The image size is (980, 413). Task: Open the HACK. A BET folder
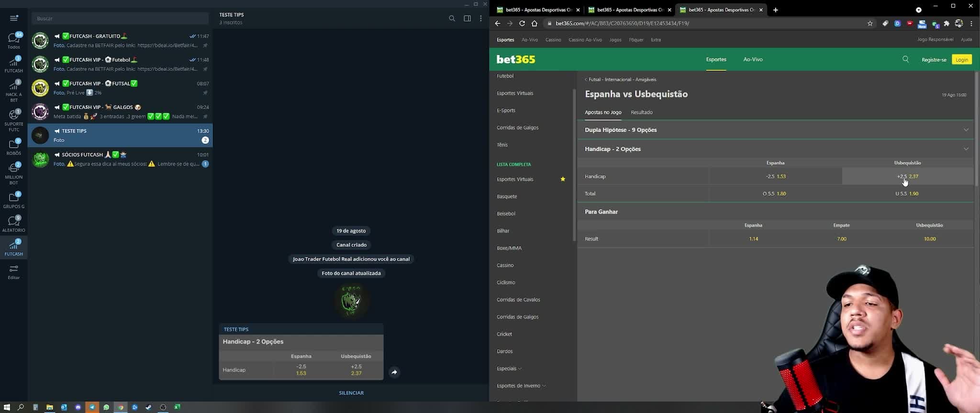click(13, 91)
